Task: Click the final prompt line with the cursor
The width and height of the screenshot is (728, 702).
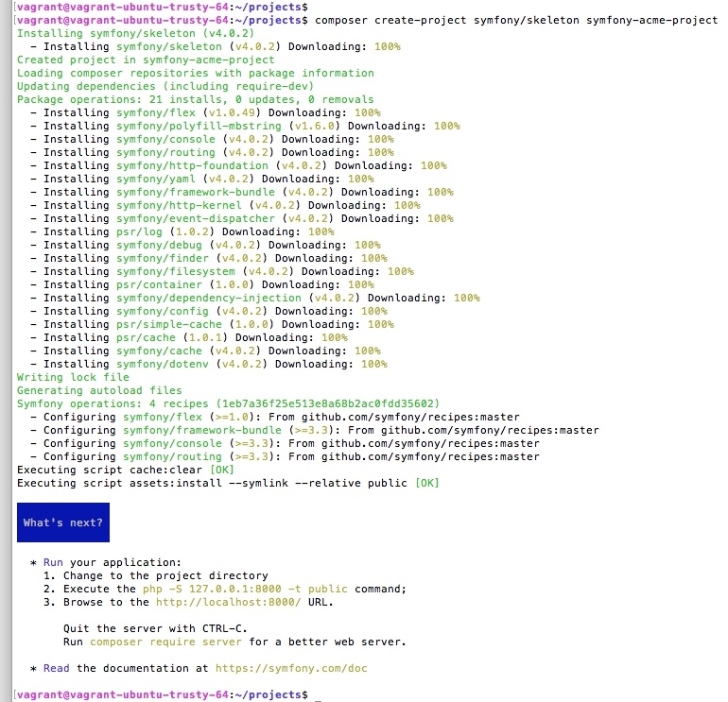Action: coord(167,694)
